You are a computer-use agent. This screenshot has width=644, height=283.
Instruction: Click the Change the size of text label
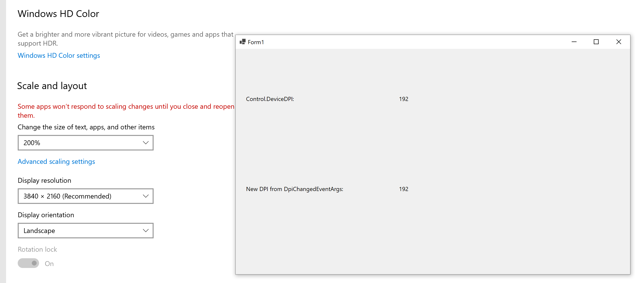point(86,127)
